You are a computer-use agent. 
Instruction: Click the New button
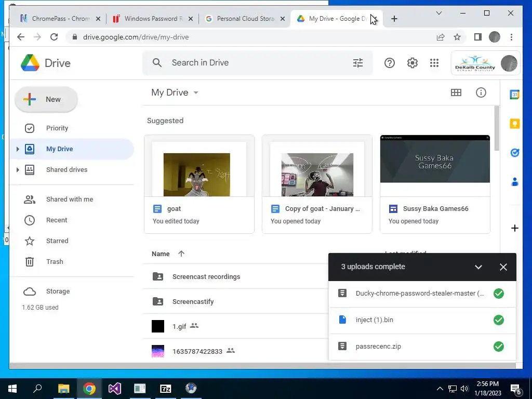(46, 99)
